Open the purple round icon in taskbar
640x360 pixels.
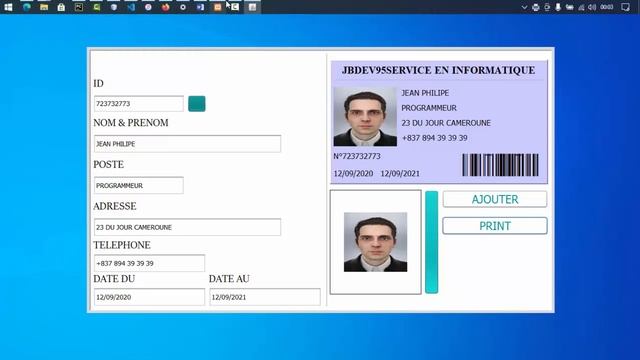(148, 7)
